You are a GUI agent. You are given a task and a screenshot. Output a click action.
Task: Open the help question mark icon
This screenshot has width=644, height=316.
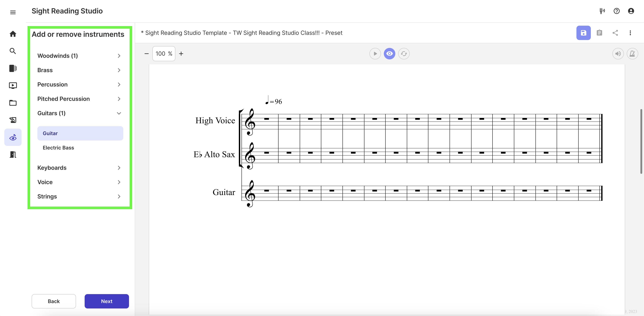617,11
